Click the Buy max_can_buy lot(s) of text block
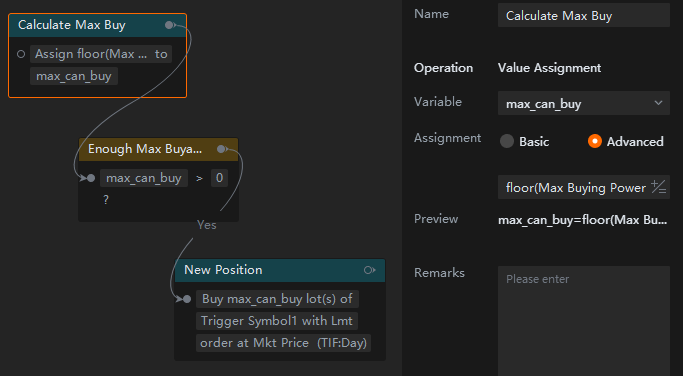Viewport: 683px width, 376px height. (x=277, y=299)
